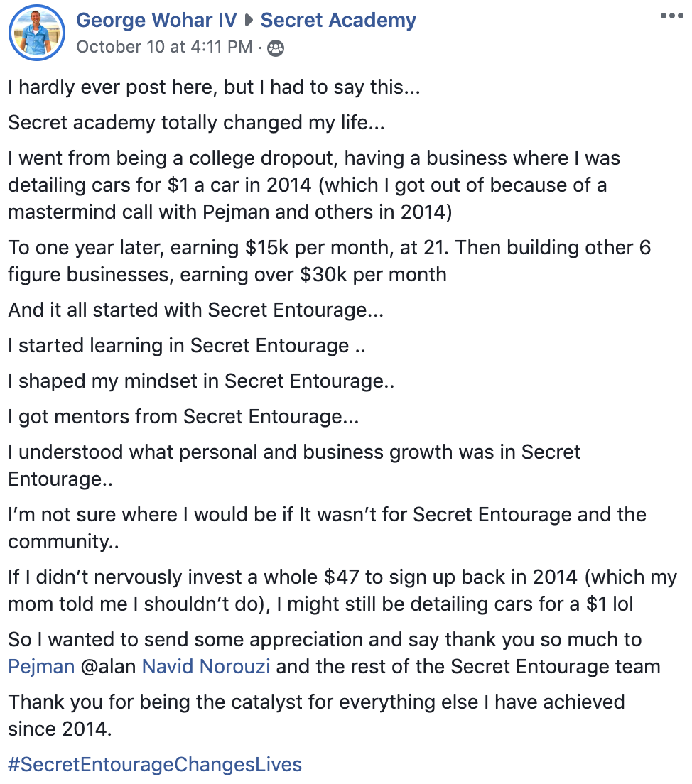This screenshot has height=784, width=692.
Task: Click the #SecretEntourageChangesLives hashtag
Action: click(x=155, y=765)
